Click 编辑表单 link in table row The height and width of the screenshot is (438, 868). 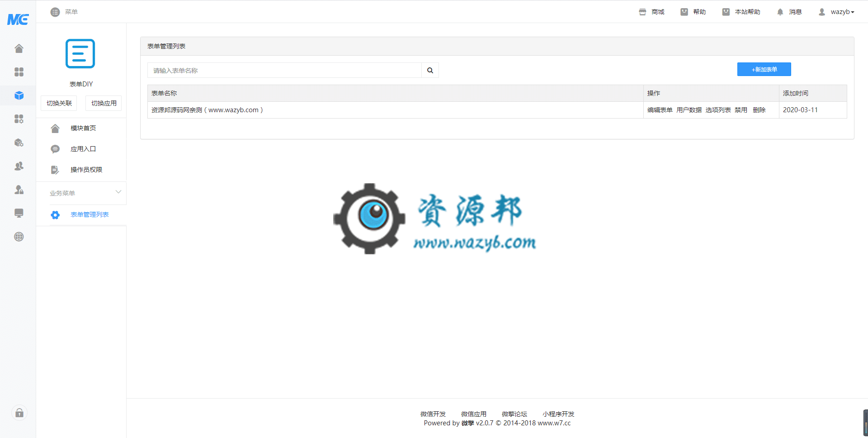(x=660, y=110)
